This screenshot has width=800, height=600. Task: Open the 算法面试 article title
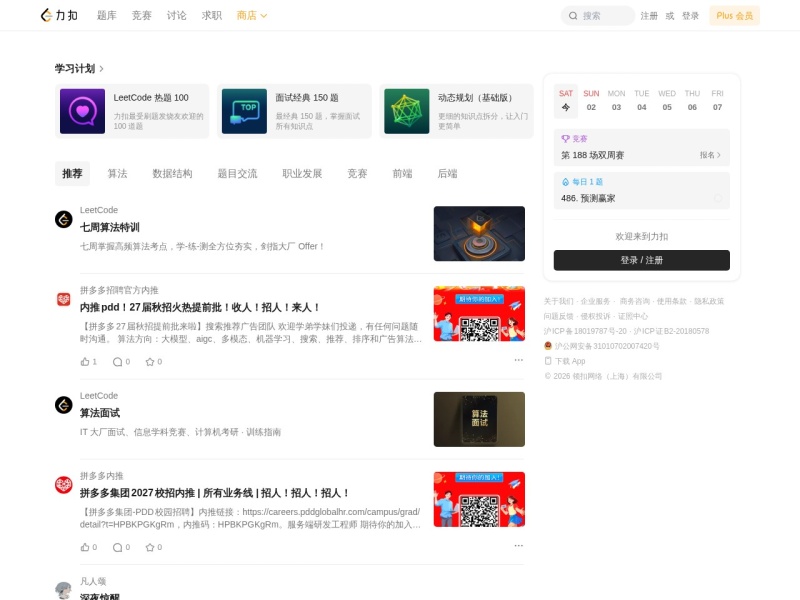(x=100, y=413)
